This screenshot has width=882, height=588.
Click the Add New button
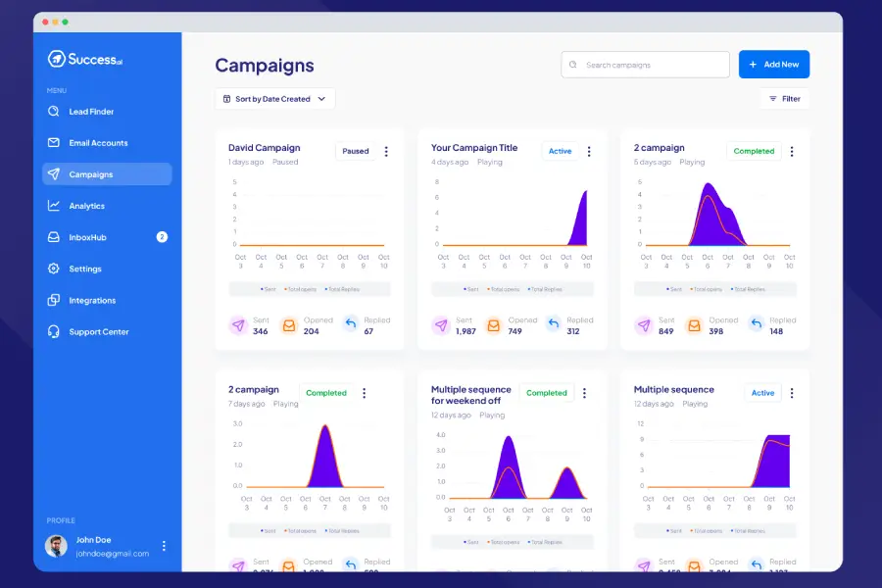click(x=774, y=64)
